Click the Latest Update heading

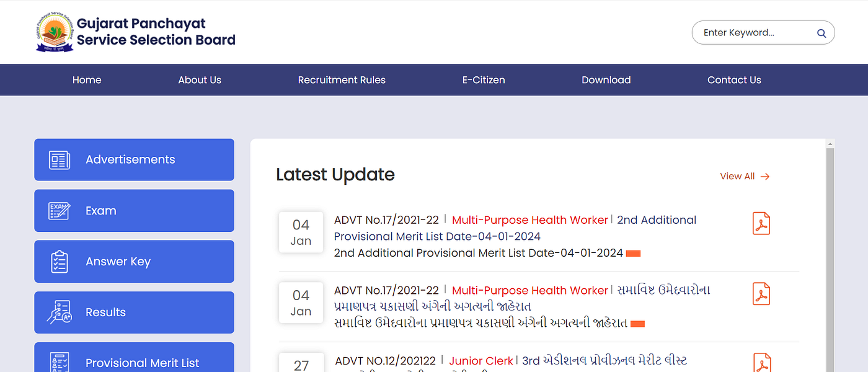[x=335, y=175]
